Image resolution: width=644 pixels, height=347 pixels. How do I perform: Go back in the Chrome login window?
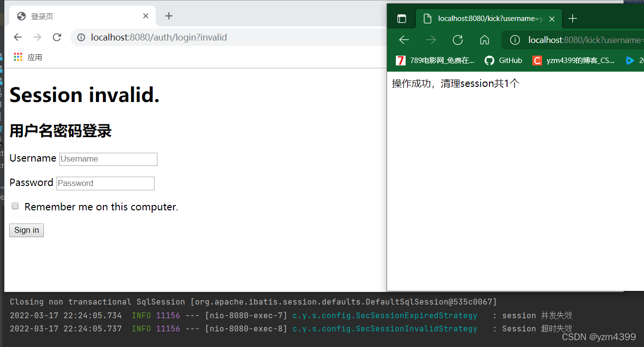click(x=18, y=38)
